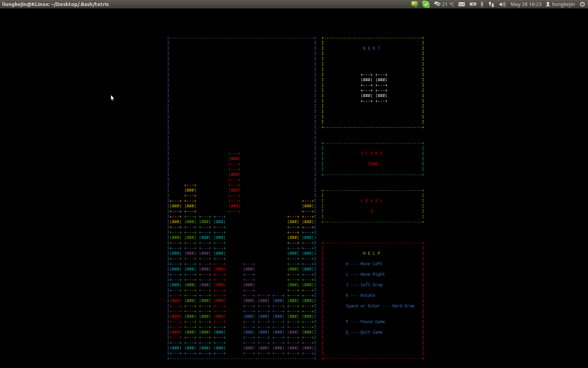This screenshot has height=368, width=588.
Task: Click the next-piece square block preview
Action: pyautogui.click(x=374, y=88)
